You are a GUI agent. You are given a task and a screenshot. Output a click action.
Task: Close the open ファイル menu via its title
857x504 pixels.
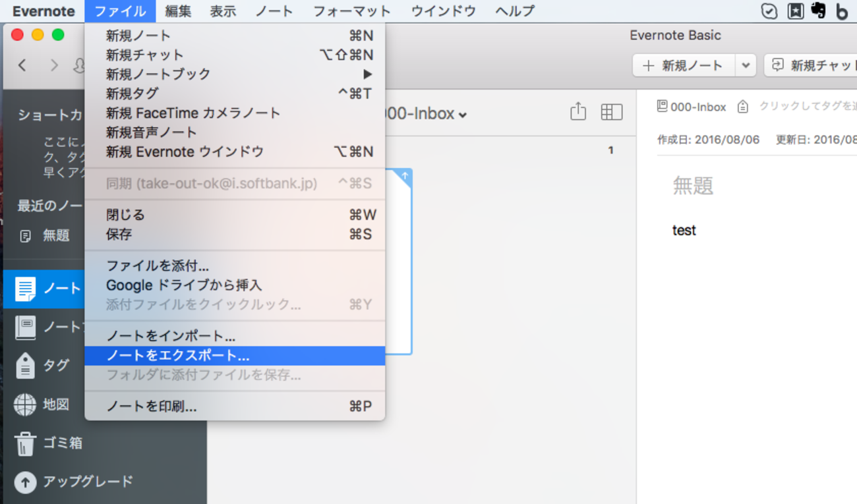click(120, 11)
